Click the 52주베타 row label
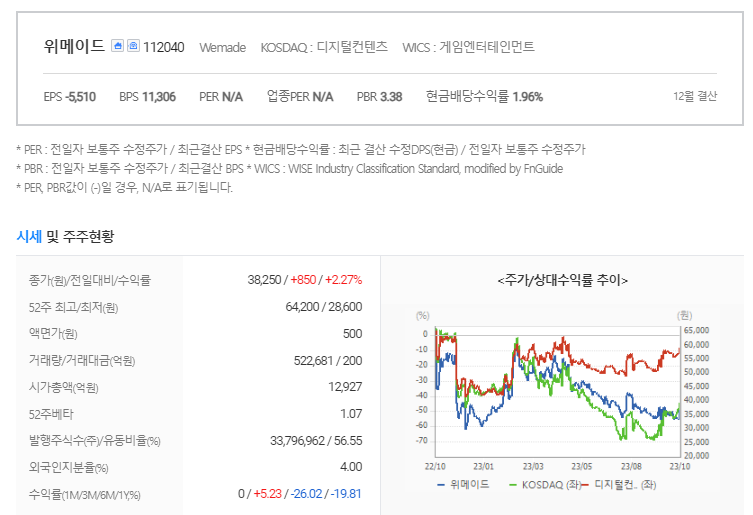The height and width of the screenshot is (515, 753). point(51,414)
